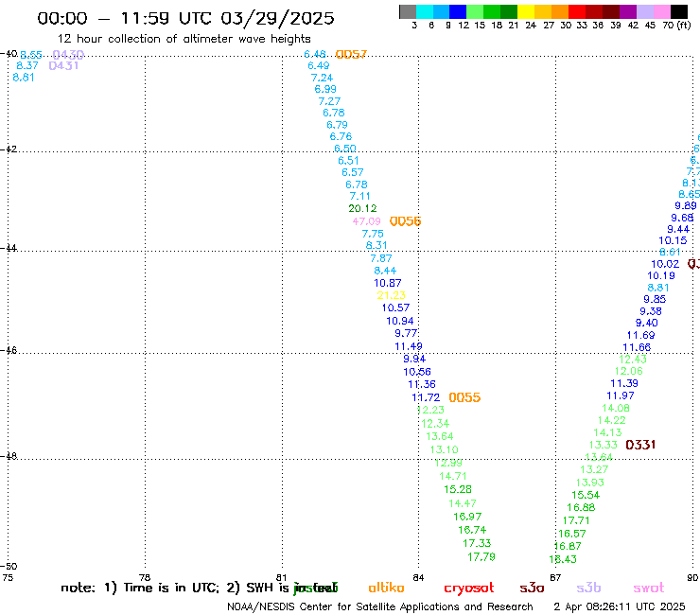700x615 pixels.
Task: Click the wave height reading 16.97
Action: tap(467, 517)
